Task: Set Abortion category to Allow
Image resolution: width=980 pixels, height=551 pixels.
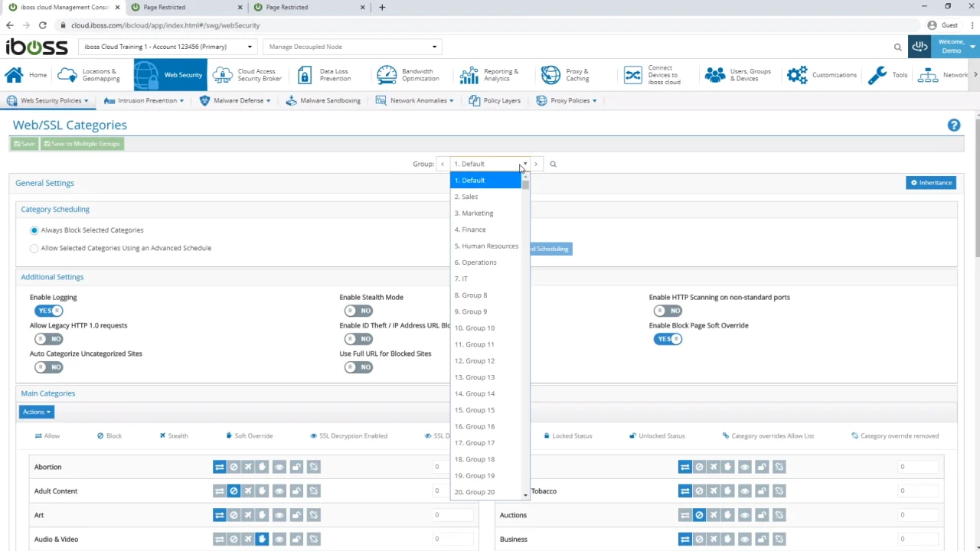Action: (x=220, y=467)
